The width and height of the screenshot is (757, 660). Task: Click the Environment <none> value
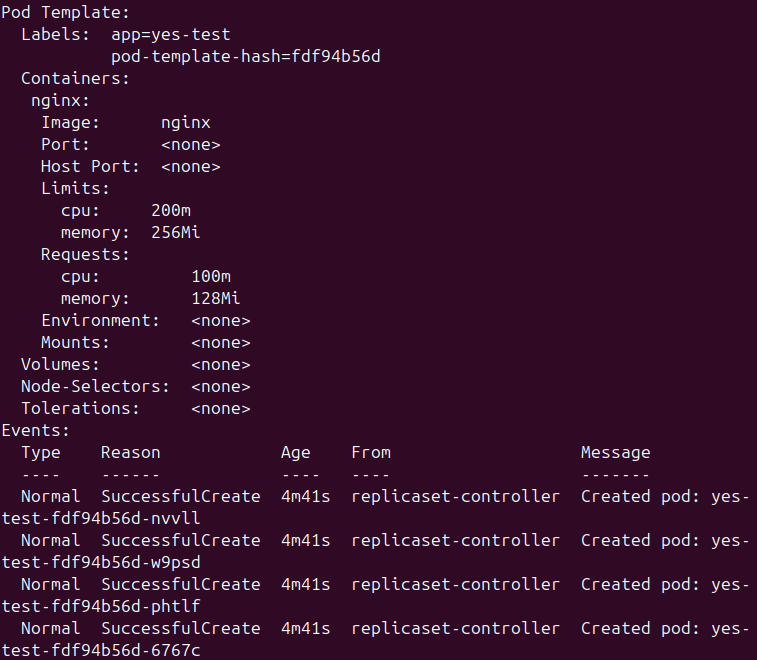pos(221,321)
